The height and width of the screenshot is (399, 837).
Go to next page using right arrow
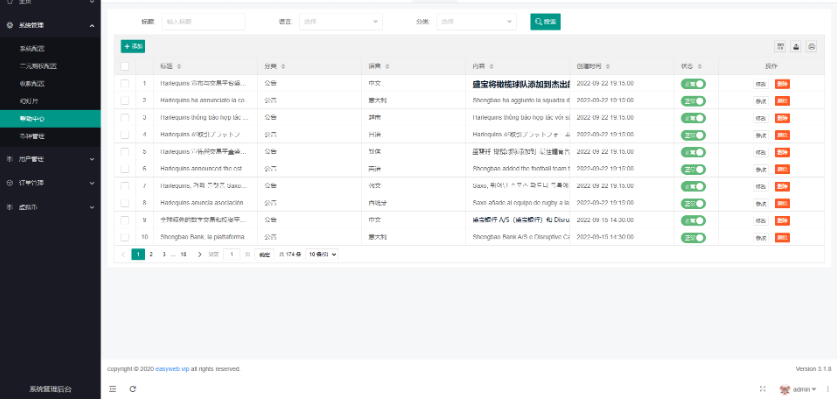point(200,254)
